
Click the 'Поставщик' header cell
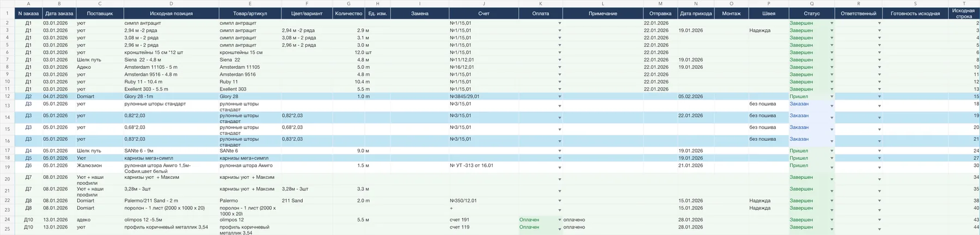pyautogui.click(x=100, y=13)
